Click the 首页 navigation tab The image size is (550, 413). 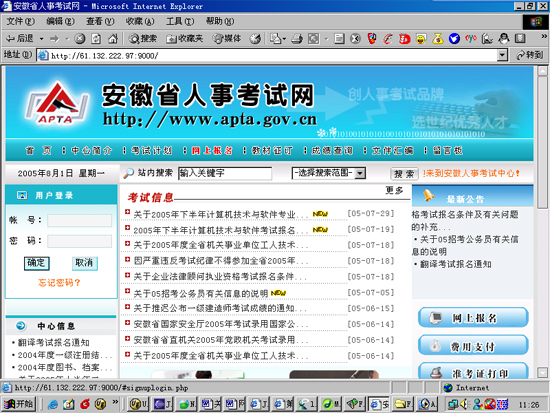38,151
